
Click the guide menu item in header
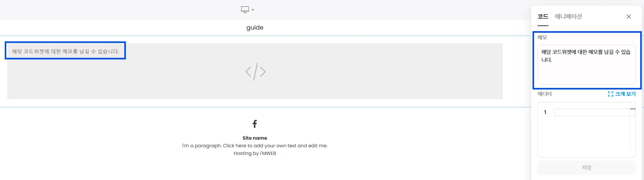coord(255,28)
